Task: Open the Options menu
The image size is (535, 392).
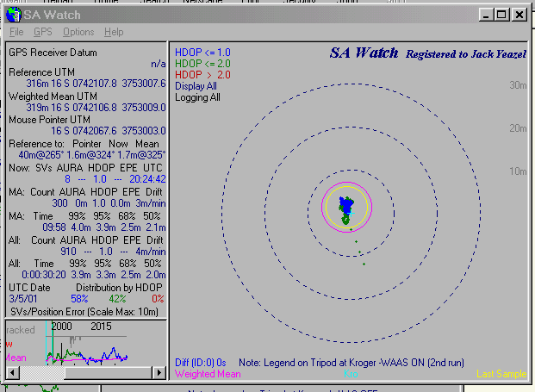Action: pyautogui.click(x=78, y=32)
